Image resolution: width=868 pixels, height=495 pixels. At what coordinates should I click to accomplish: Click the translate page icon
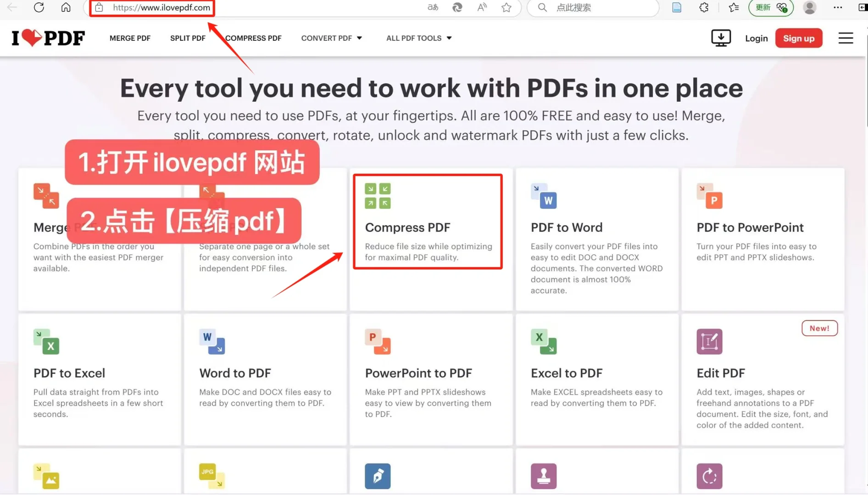[x=433, y=7]
